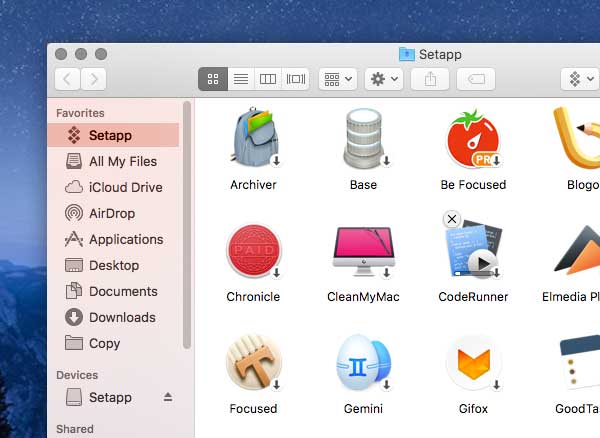Open the Action gear dropdown menu
Viewport: 600px width, 438px height.
click(x=384, y=79)
